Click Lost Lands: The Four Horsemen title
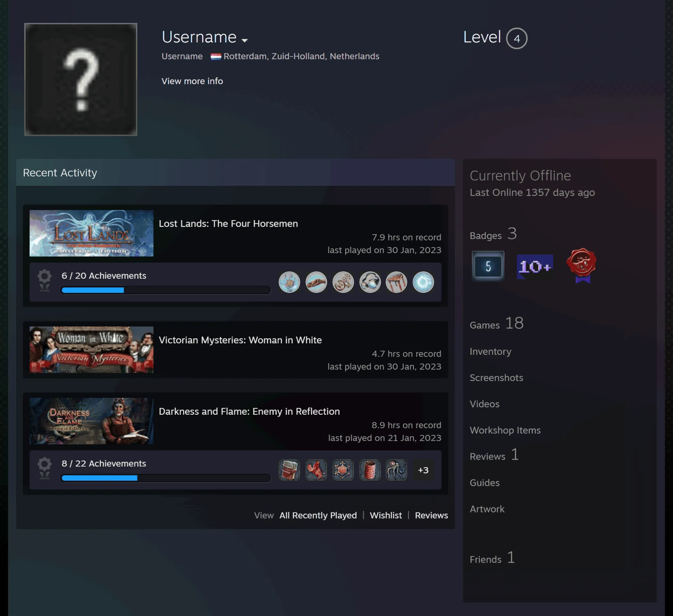 tap(228, 224)
